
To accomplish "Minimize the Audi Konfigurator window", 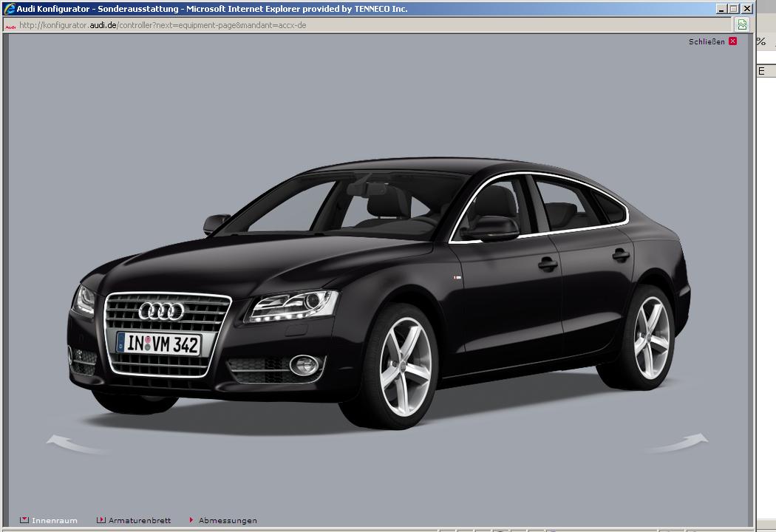I will (x=721, y=9).
